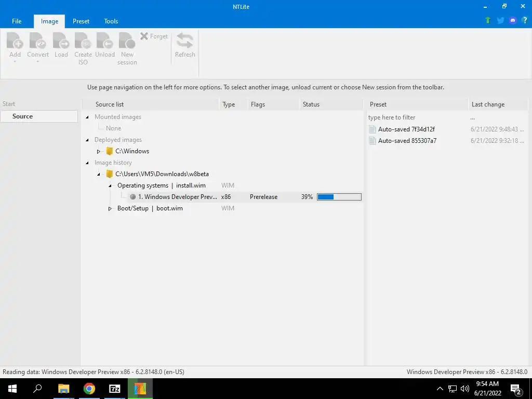Screen dimensions: 532x399
Task: Click the Unload image icon
Action: point(105,41)
